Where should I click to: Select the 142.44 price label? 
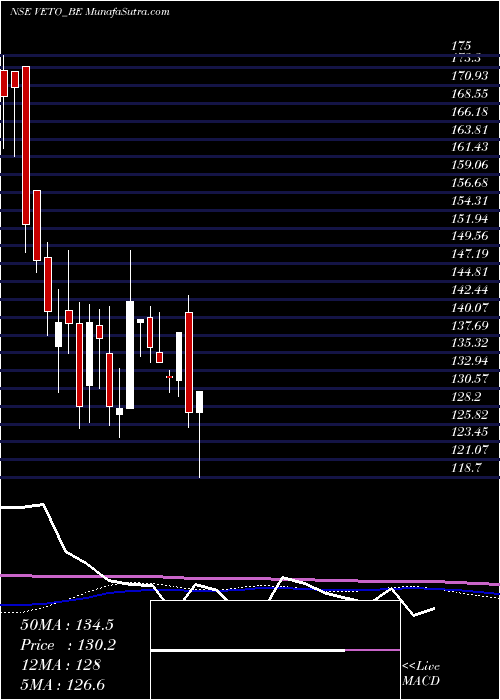470,290
